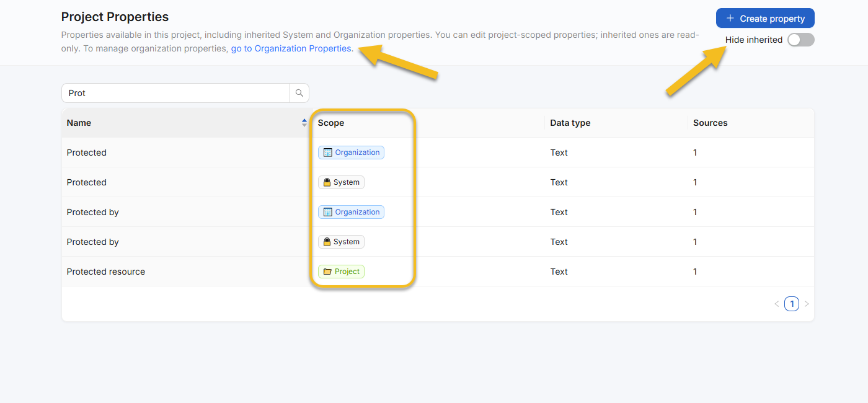Go to the previous page arrow
Viewport: 868px width, 403px height.
tap(776, 304)
